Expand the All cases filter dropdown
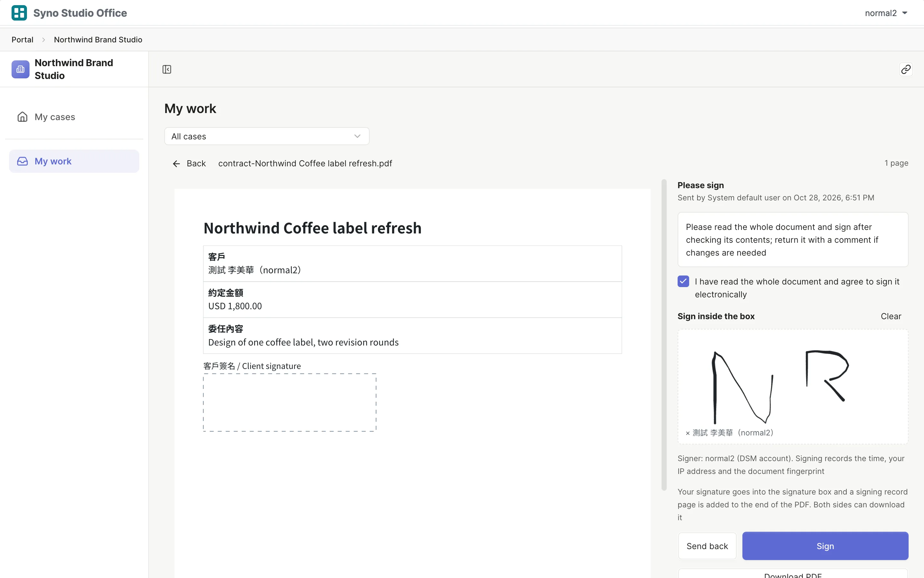The height and width of the screenshot is (578, 924). click(x=267, y=136)
